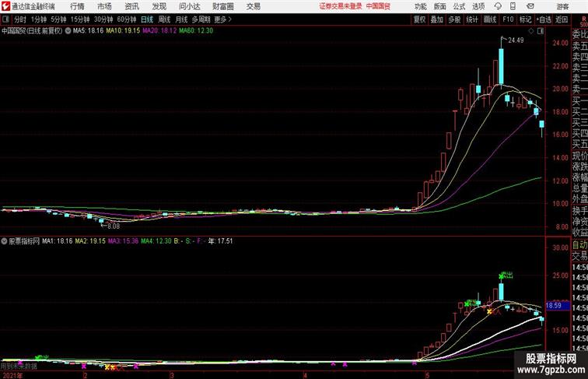Screen dimensions: 588x379
Task: Switch to 分时 chart tab
Action: (x=20, y=19)
